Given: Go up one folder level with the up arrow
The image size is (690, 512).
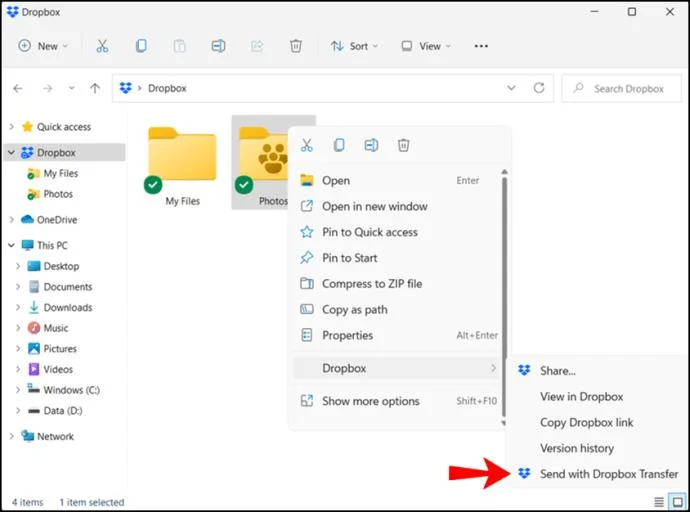Looking at the screenshot, I should coord(95,88).
